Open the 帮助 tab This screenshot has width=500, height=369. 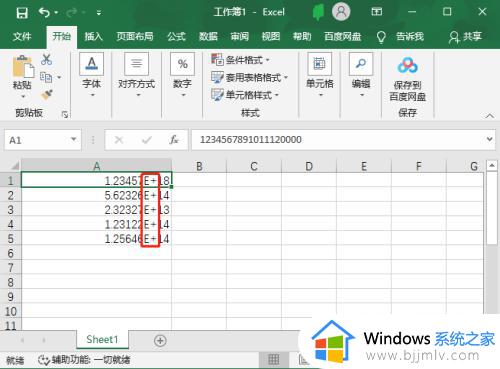point(302,36)
